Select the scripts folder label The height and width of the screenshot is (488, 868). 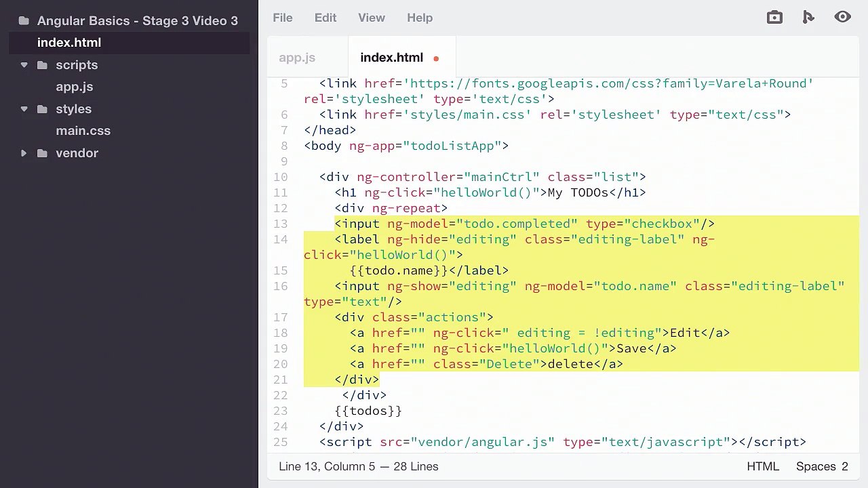click(77, 65)
